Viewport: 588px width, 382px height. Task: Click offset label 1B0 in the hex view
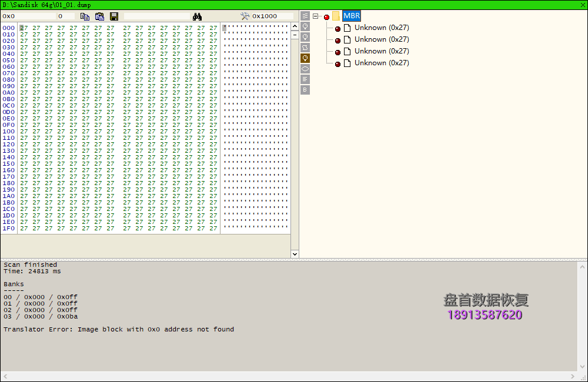click(9, 202)
